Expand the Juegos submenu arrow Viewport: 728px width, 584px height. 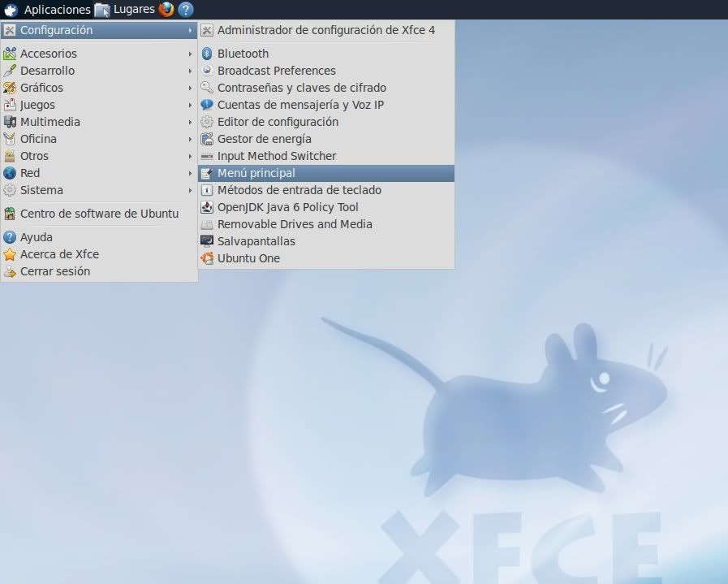191,105
